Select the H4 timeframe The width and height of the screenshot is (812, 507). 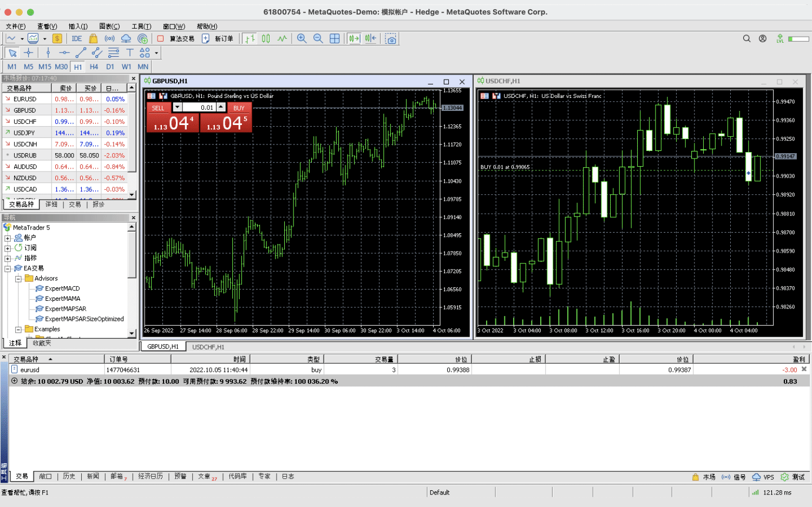[94, 67]
